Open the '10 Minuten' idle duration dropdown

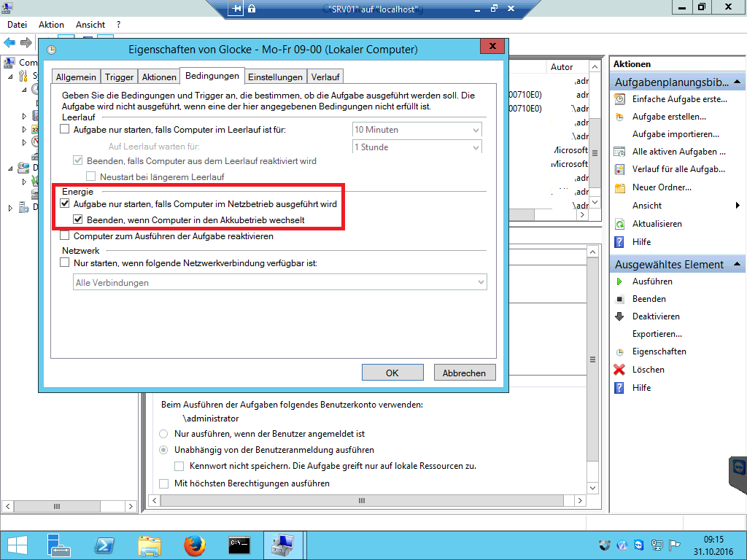point(417,130)
